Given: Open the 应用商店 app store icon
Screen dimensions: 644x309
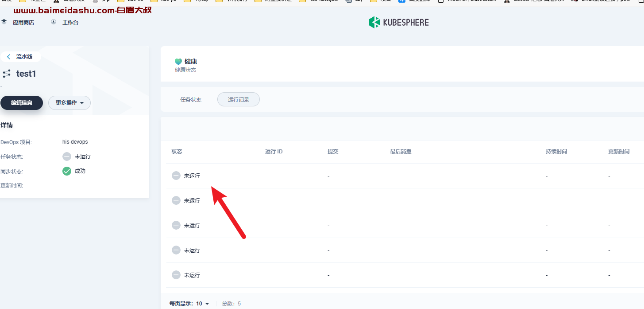Looking at the screenshot, I should click(x=4, y=22).
